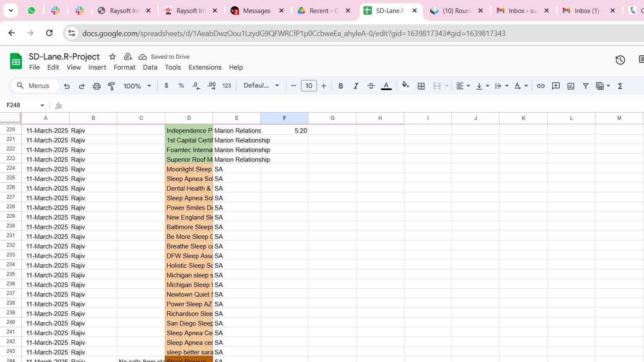The image size is (644, 362).
Task: Toggle italic formatting
Action: click(356, 86)
